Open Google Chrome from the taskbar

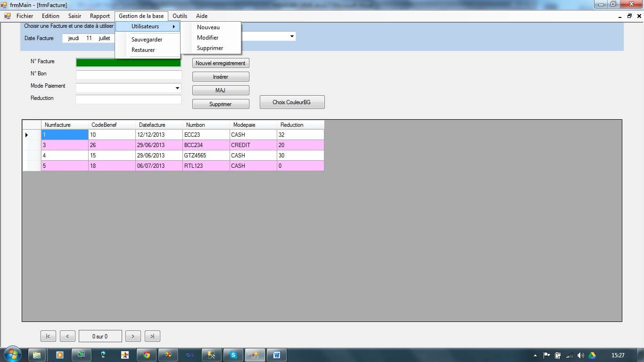pyautogui.click(x=147, y=355)
